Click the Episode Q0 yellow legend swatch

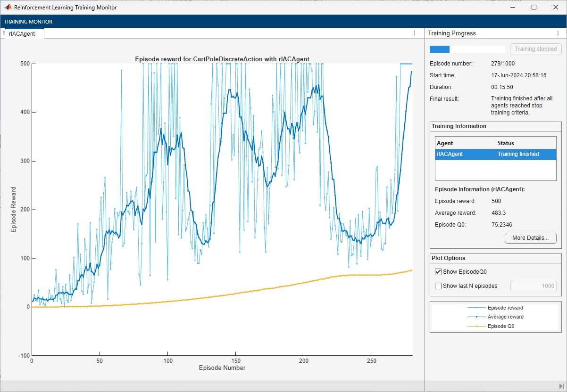click(x=476, y=326)
